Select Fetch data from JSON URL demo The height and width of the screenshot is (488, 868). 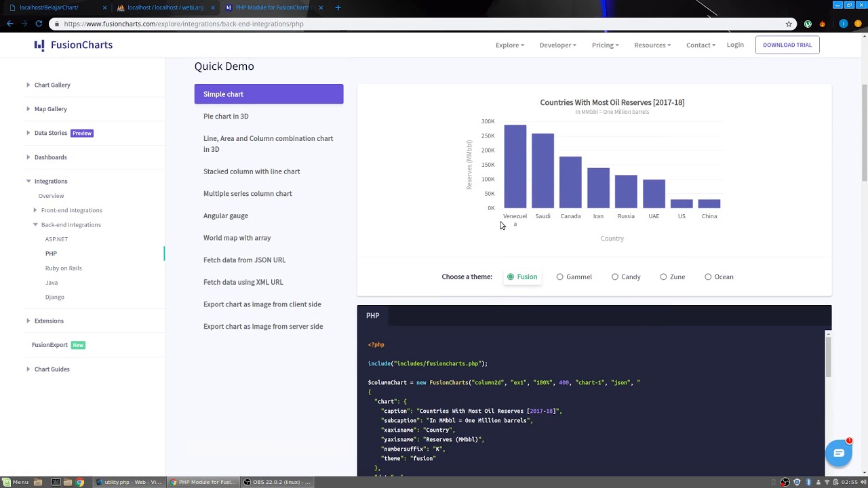244,260
